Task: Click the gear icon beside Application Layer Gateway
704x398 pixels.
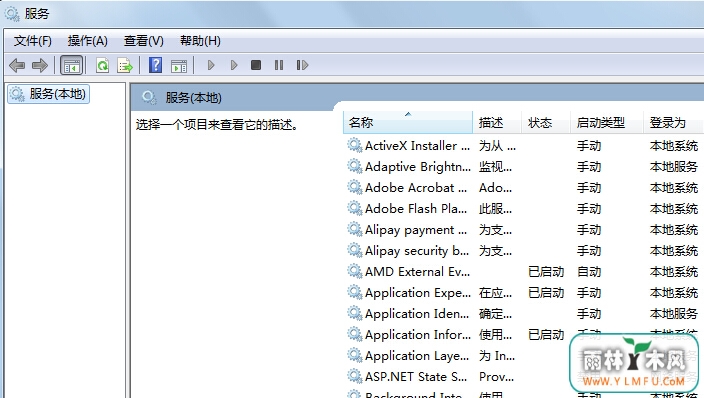Action: click(x=355, y=355)
